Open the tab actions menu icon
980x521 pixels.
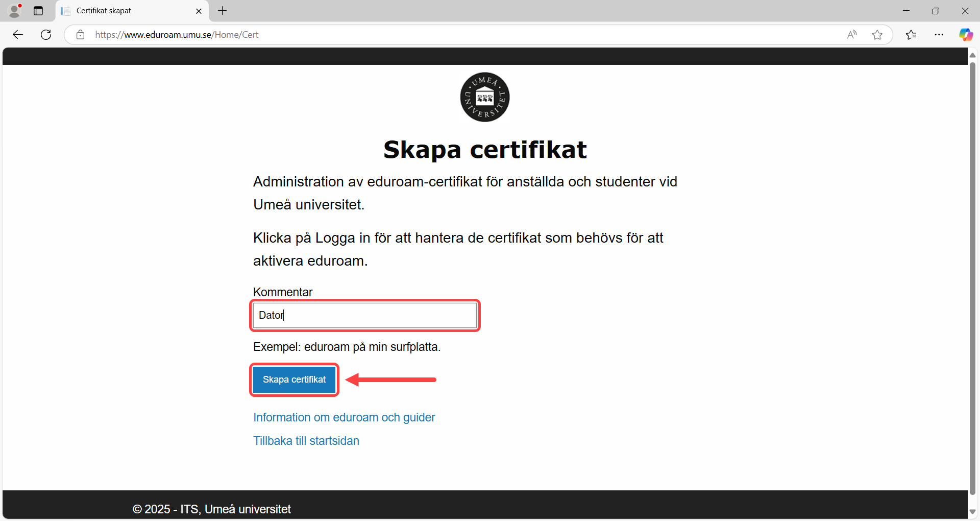(38, 11)
